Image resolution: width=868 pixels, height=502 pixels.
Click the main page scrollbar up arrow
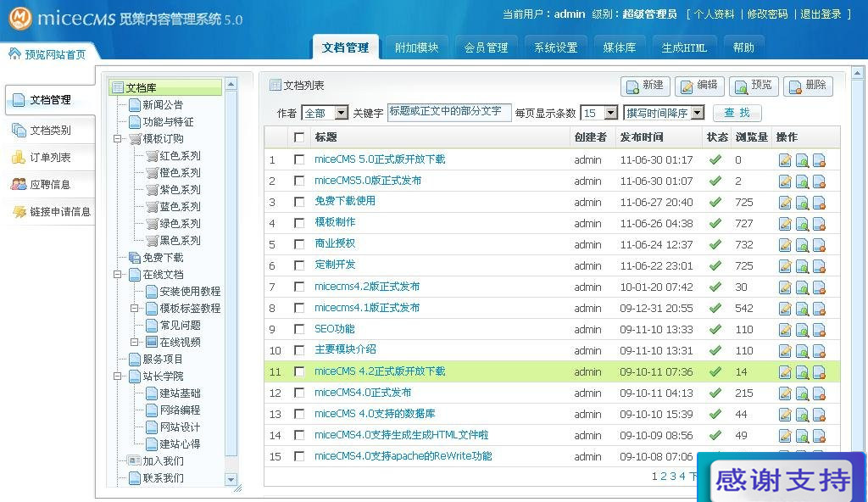[x=858, y=73]
